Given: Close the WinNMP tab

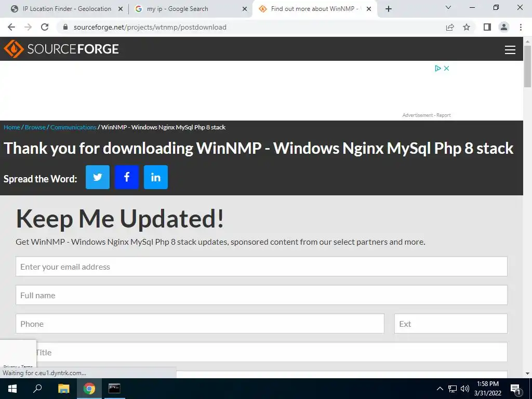Looking at the screenshot, I should pyautogui.click(x=369, y=9).
